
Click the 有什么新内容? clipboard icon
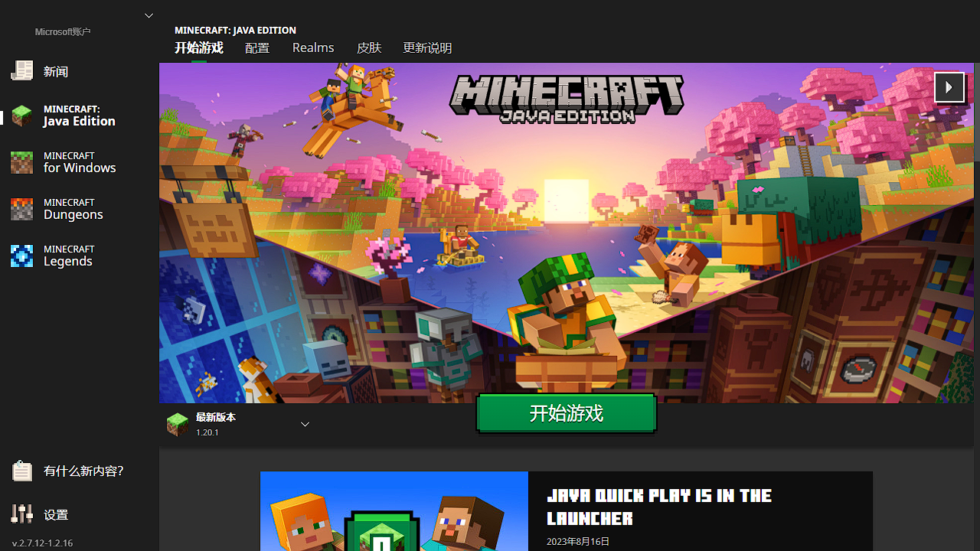pyautogui.click(x=22, y=471)
